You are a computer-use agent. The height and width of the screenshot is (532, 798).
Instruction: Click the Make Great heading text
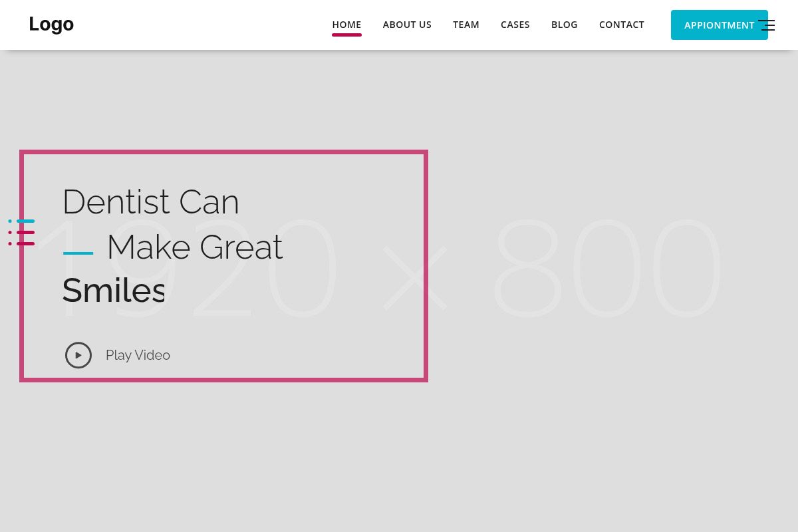[194, 247]
